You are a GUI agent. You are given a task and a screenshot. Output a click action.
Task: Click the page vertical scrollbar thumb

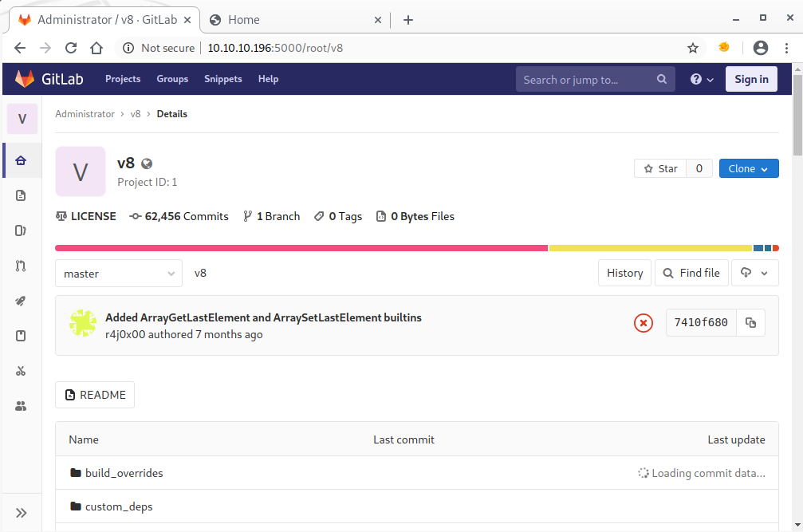[797, 115]
